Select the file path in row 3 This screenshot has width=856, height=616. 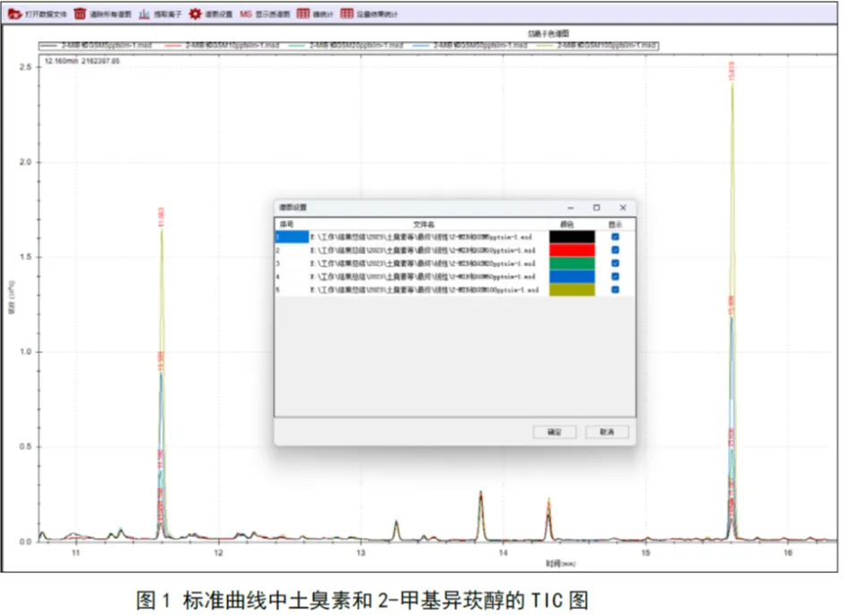[x=422, y=264]
